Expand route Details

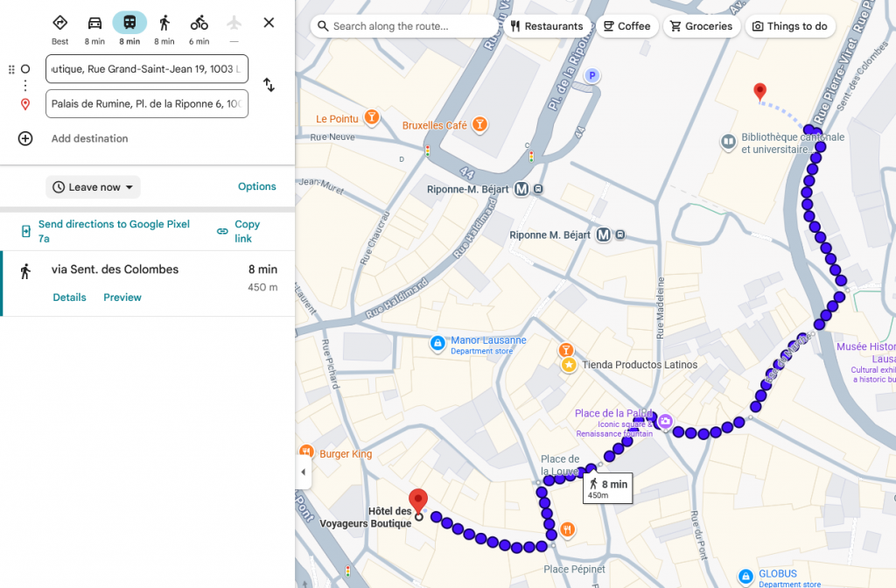coord(69,297)
